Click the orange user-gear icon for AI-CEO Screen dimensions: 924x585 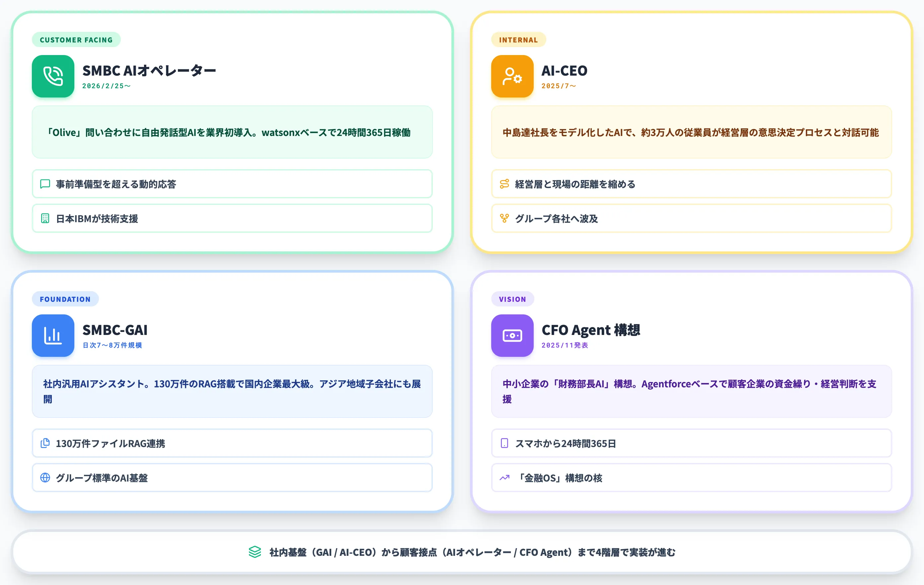512,76
